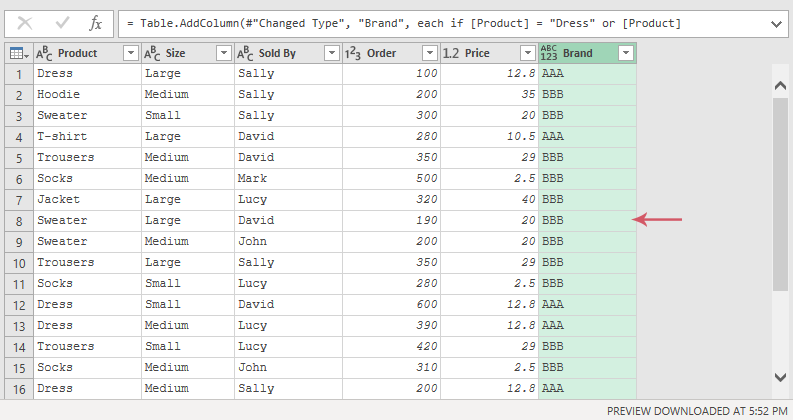Click the ABC type icon on the Product column
Image resolution: width=793 pixels, height=420 pixels.
[x=44, y=53]
